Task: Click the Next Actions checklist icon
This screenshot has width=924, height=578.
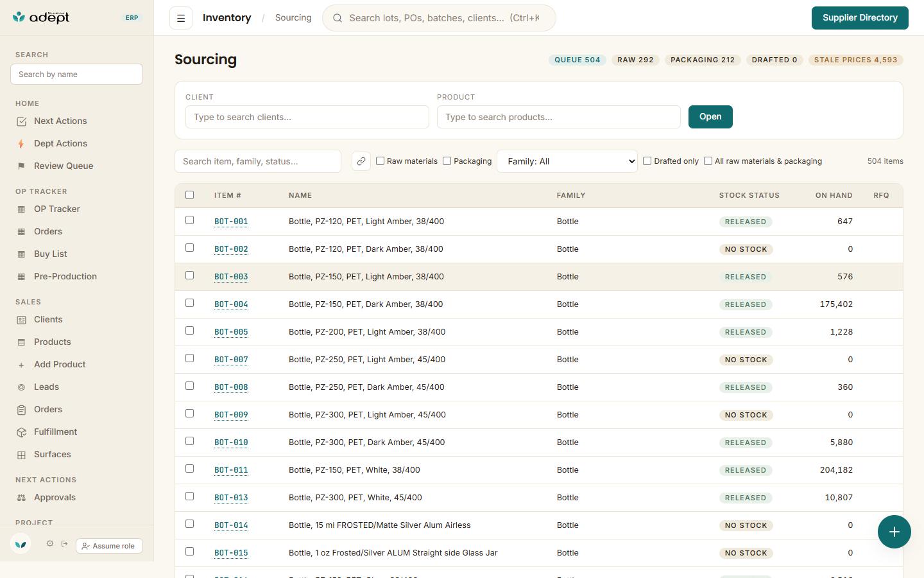Action: click(21, 121)
